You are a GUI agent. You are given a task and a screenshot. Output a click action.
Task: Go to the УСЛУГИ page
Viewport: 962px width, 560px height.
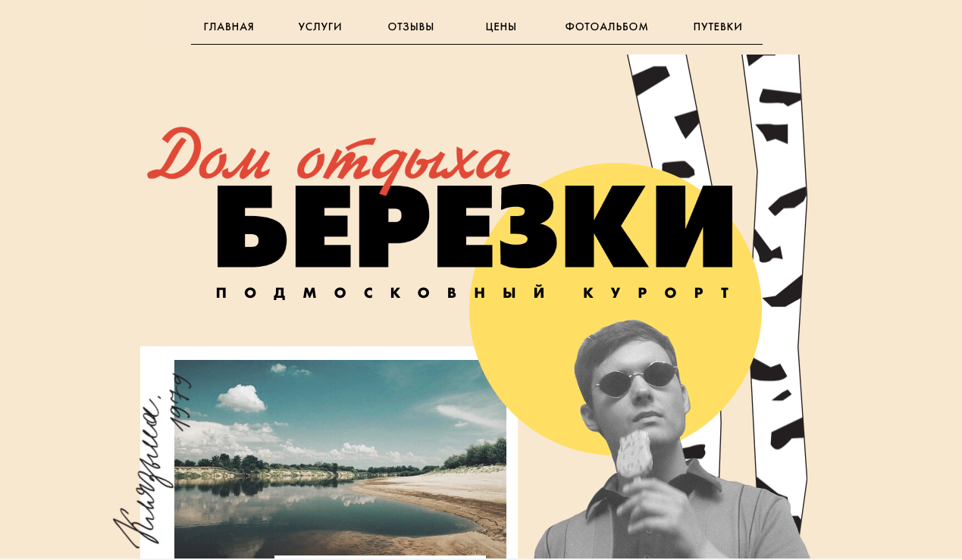click(320, 27)
